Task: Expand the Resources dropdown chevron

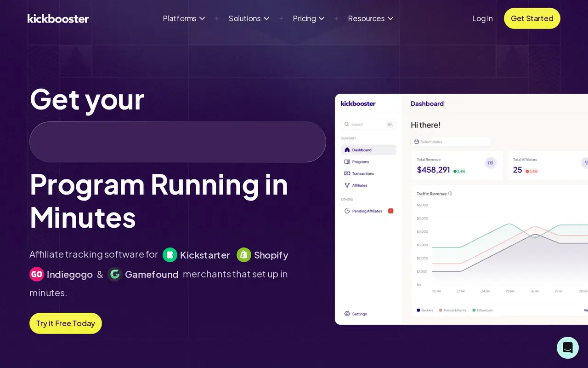Action: pyautogui.click(x=390, y=18)
